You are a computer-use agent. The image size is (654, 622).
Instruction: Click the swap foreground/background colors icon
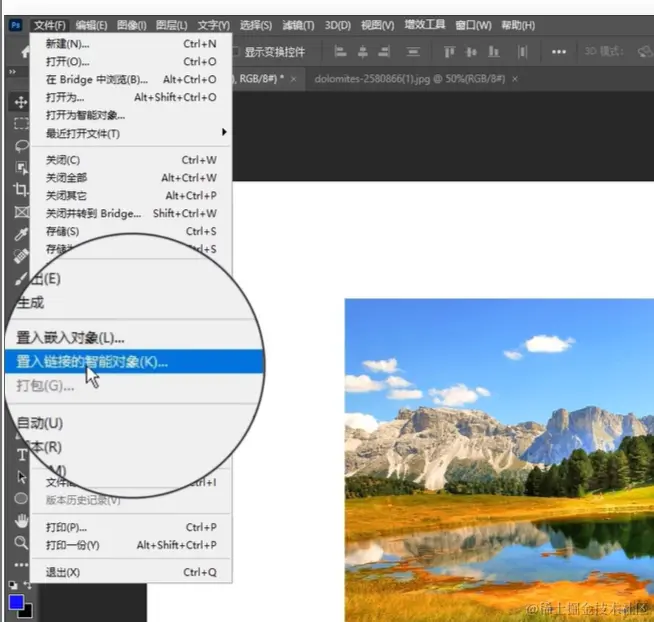(28, 585)
